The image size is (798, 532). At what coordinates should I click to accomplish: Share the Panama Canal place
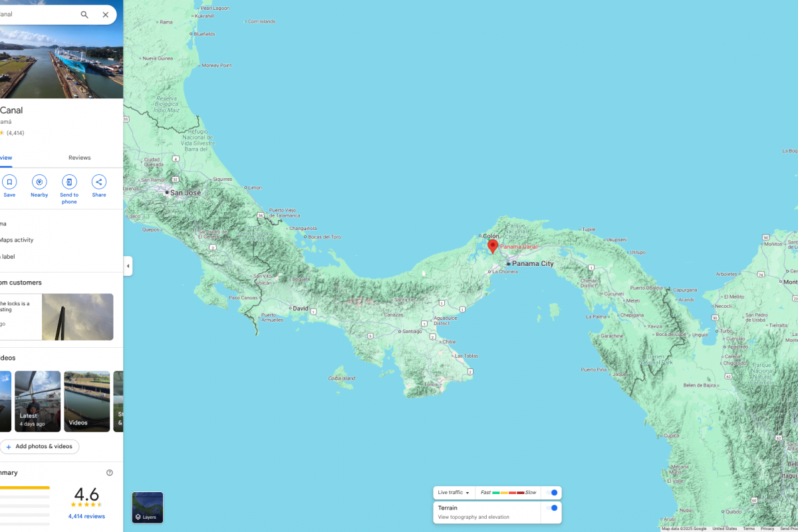(x=99, y=182)
